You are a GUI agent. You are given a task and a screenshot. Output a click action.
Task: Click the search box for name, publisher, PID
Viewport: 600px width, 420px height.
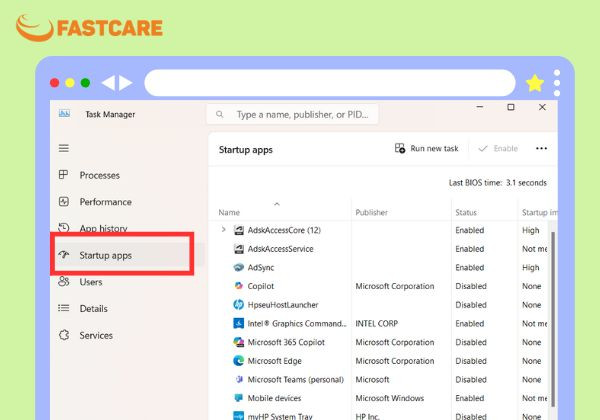pyautogui.click(x=292, y=114)
